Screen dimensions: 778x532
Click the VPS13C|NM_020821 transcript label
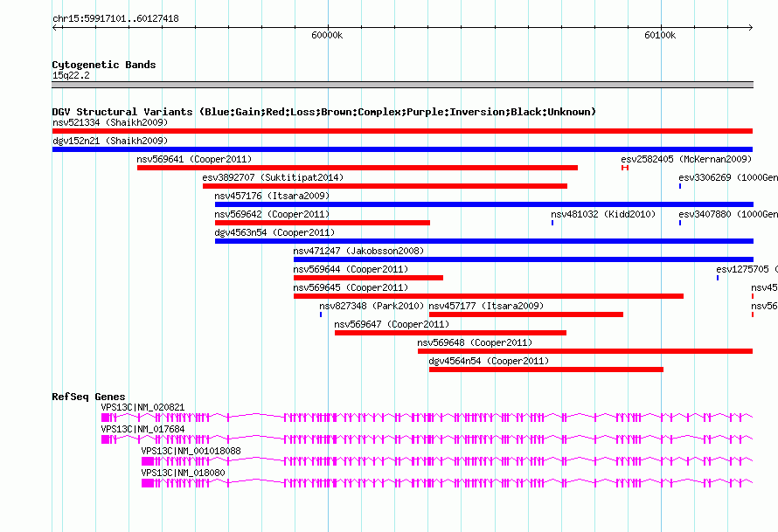[142, 407]
